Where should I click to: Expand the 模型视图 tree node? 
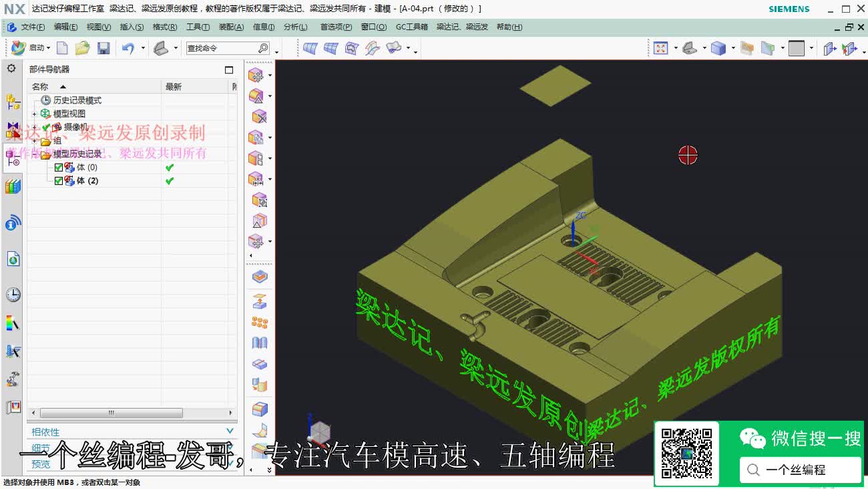pyautogui.click(x=35, y=114)
